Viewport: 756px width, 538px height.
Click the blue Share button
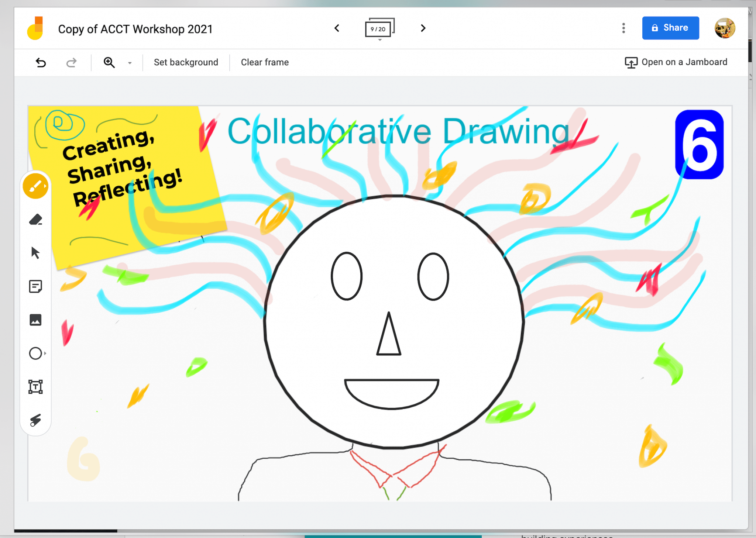(x=670, y=28)
